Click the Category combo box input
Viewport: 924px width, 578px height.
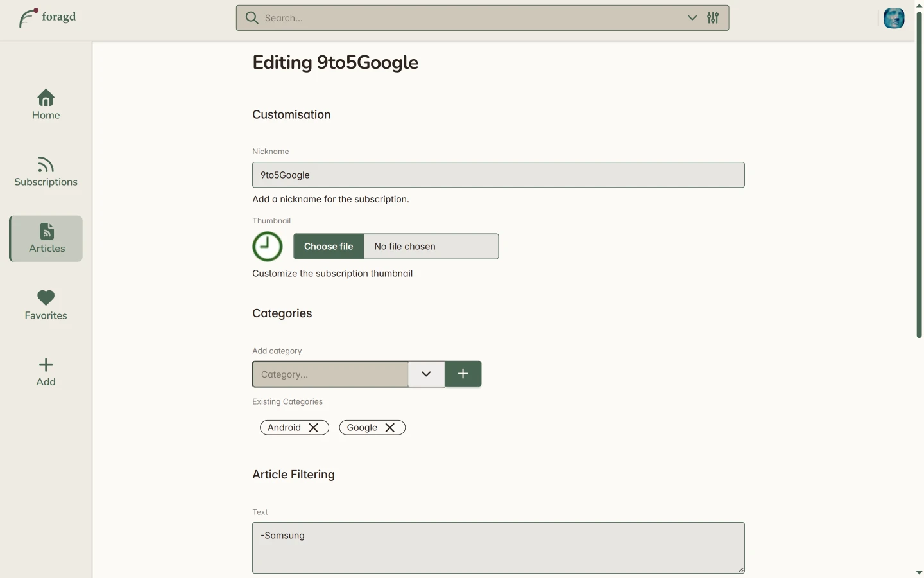point(330,374)
